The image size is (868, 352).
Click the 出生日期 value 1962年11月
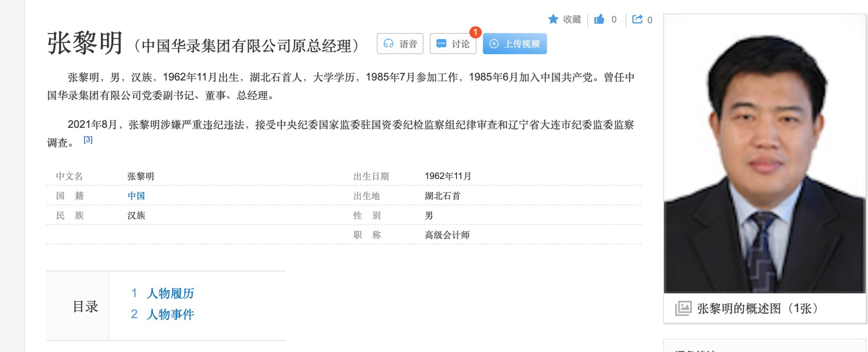point(448,176)
